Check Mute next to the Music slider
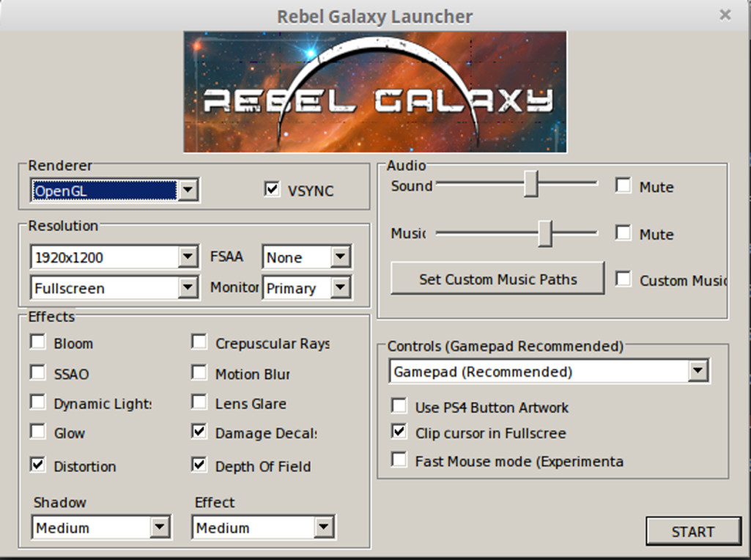 click(623, 233)
